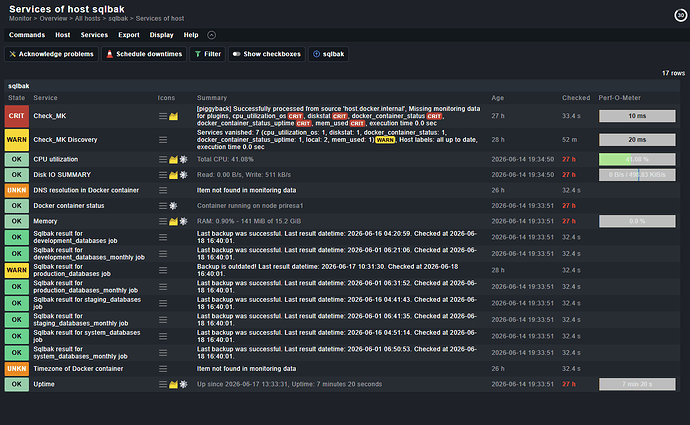The height and width of the screenshot is (425, 690).
Task: Click Docker container status snowflake icon
Action: pos(173,206)
